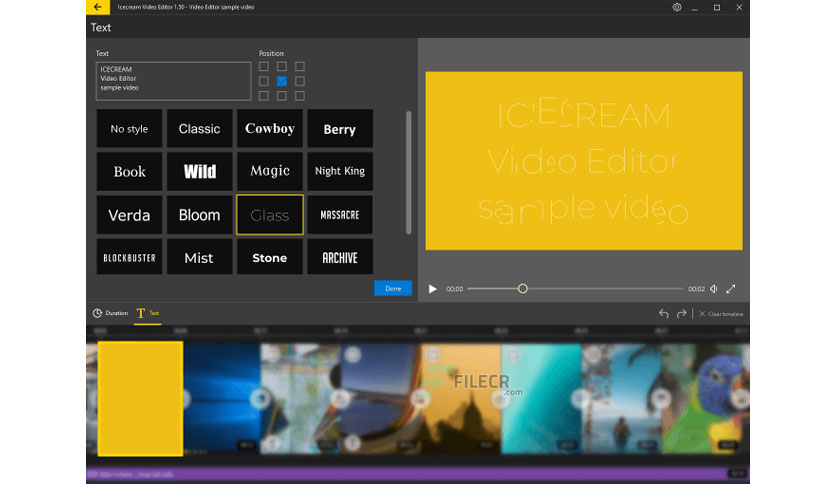This screenshot has width=836, height=484.
Task: Clear the timeline
Action: click(721, 314)
